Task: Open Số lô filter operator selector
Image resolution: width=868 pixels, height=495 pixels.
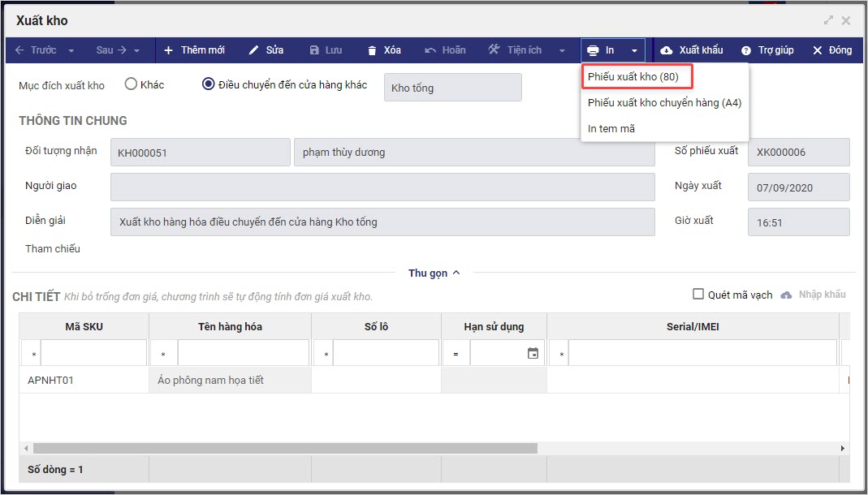Action: tap(324, 353)
